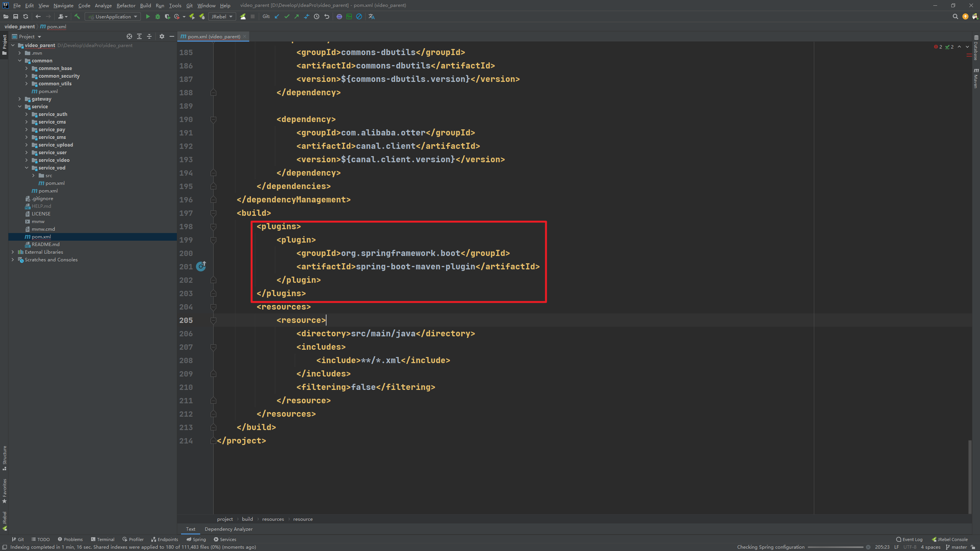Expand the service_auth module

point(27,114)
